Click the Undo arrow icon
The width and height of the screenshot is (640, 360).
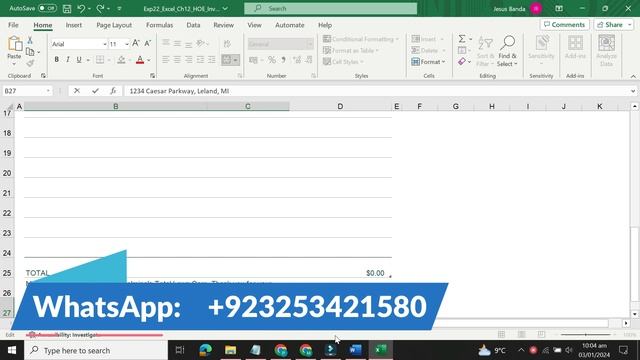(x=81, y=9)
